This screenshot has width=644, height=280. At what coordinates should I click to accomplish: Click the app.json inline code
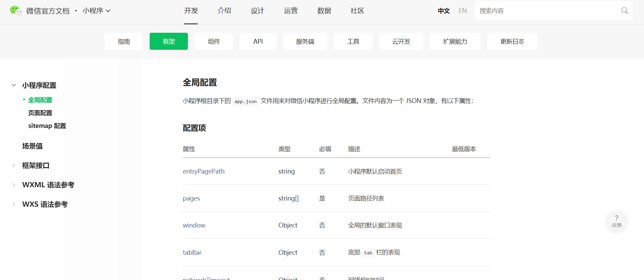(x=246, y=101)
